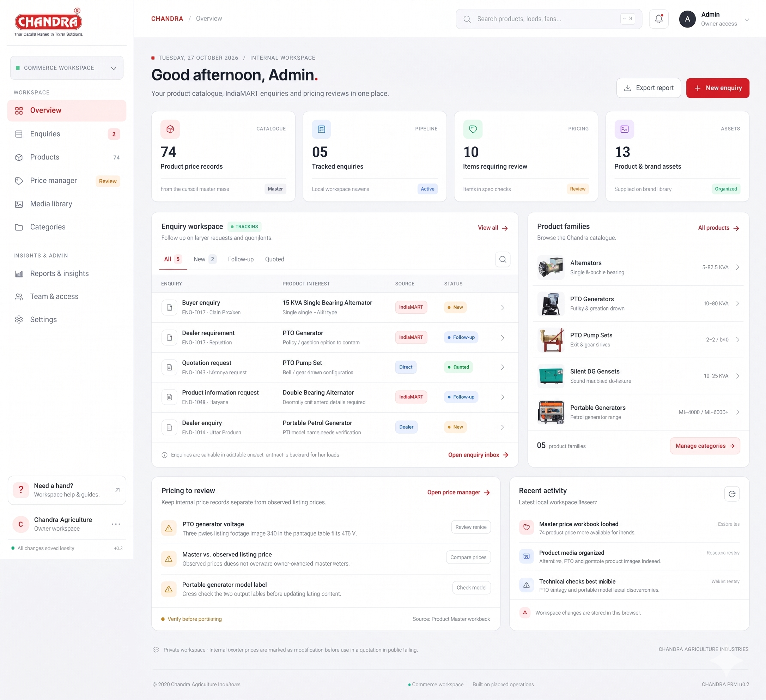This screenshot has height=700, width=766.
Task: Expand the Silent DG Gensets family chevron
Action: tap(737, 376)
